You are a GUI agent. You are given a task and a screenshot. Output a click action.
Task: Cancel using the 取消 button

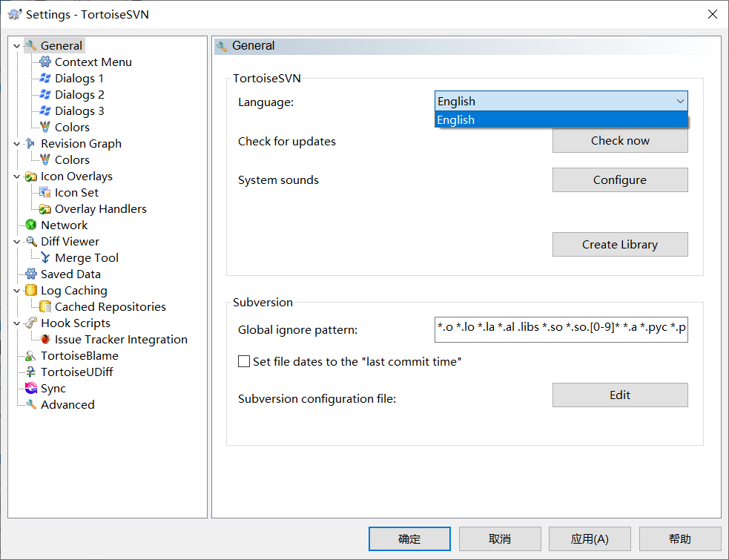pos(500,538)
